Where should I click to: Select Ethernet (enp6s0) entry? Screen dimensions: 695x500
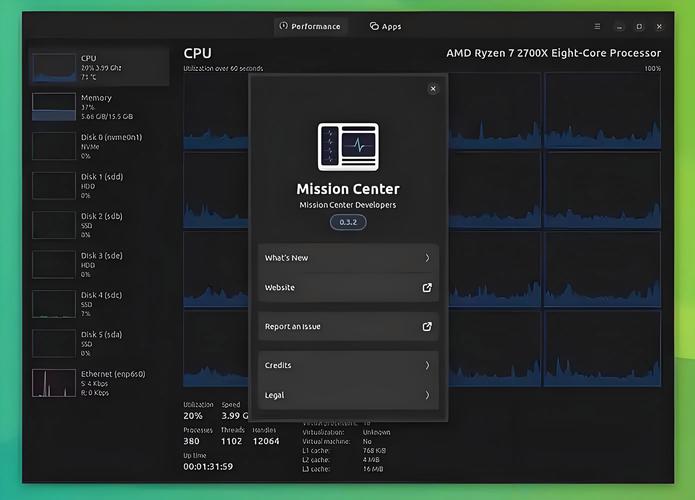tap(99, 383)
